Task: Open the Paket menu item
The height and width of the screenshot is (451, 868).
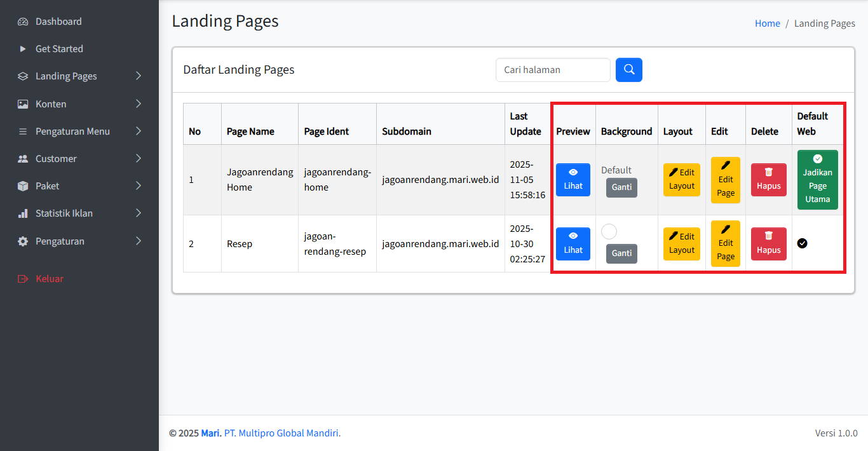Action: (x=48, y=186)
